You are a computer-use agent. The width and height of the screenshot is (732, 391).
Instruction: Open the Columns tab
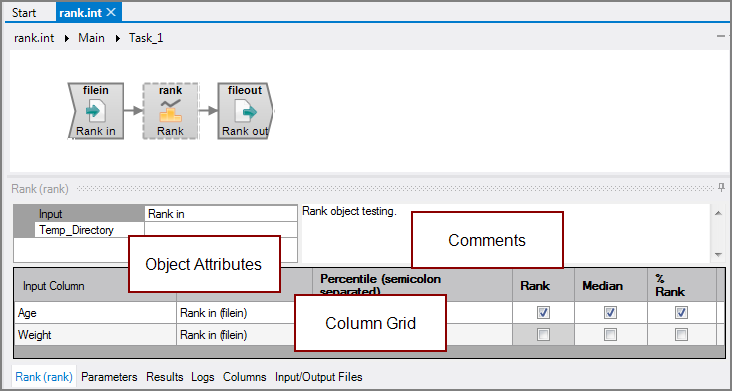tap(245, 377)
